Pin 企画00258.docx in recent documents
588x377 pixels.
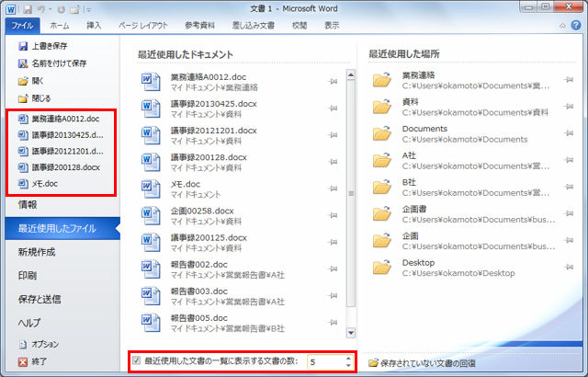(x=333, y=215)
